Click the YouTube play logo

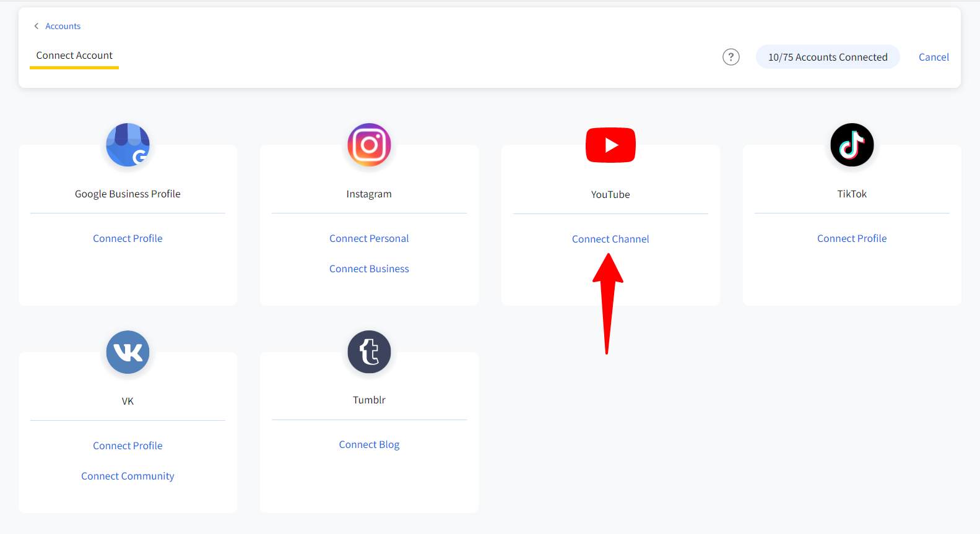(610, 145)
